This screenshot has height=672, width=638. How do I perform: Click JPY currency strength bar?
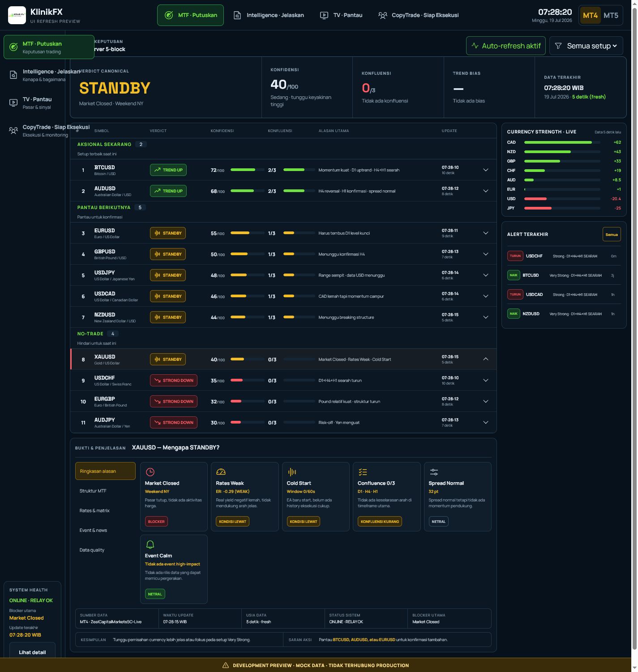[x=562, y=208]
